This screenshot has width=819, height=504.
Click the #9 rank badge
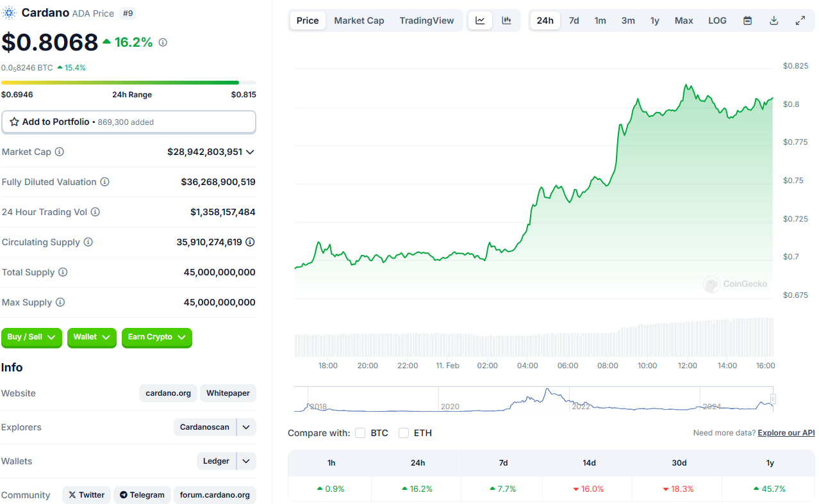pos(128,13)
